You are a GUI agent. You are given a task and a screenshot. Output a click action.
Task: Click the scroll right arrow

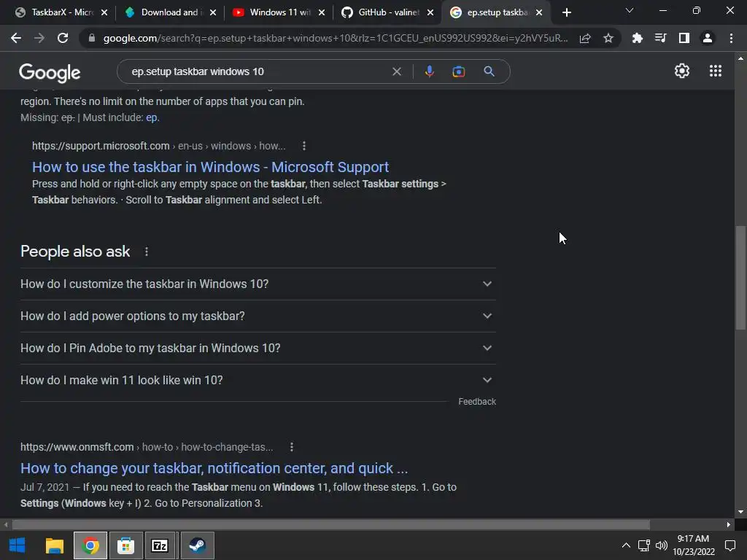pyautogui.click(x=729, y=525)
